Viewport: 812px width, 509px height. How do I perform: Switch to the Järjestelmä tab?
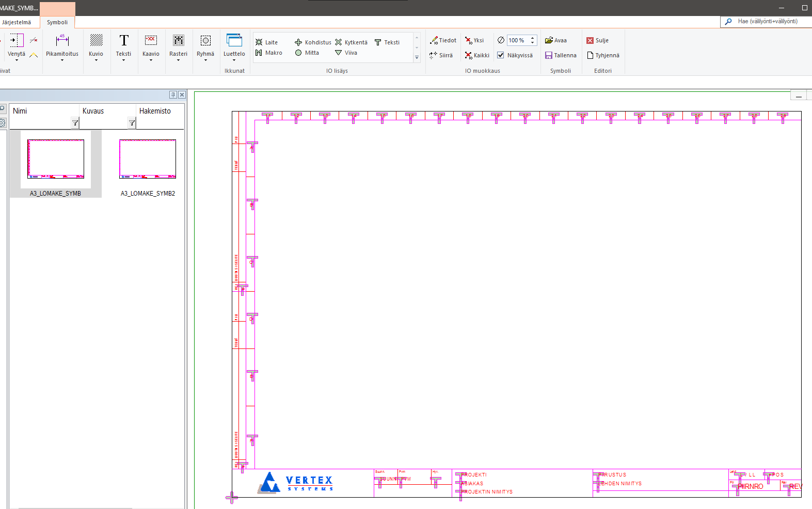(17, 22)
